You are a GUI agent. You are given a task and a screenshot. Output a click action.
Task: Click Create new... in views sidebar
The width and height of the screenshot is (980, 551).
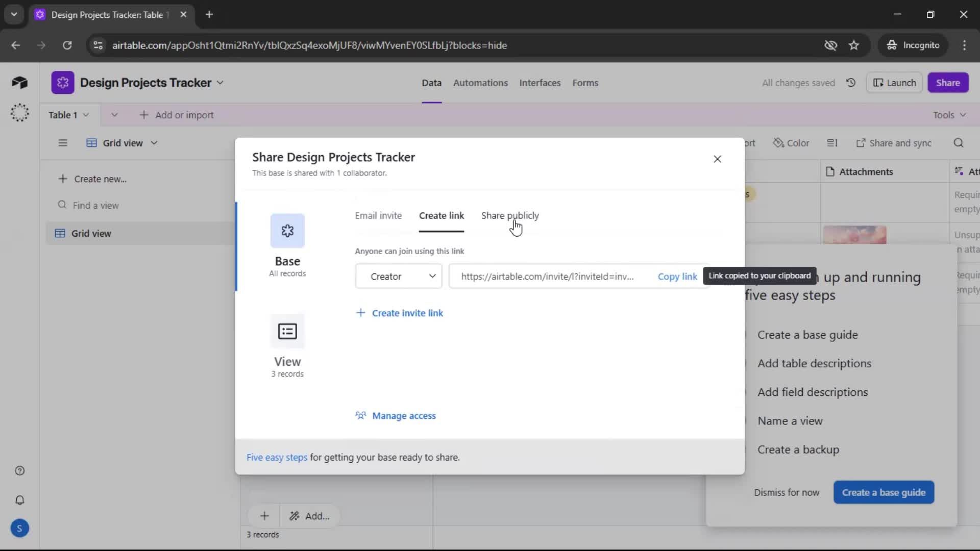coord(92,179)
